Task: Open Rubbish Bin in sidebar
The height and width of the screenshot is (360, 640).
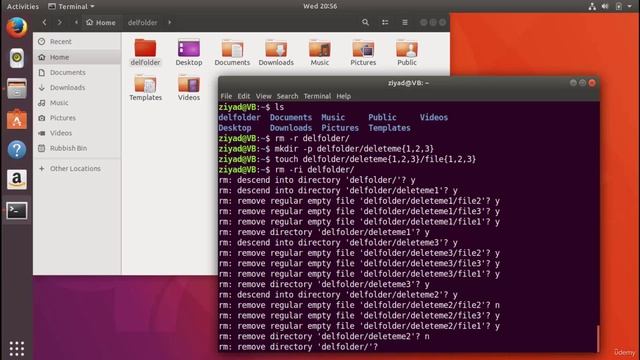Action: 77,148
